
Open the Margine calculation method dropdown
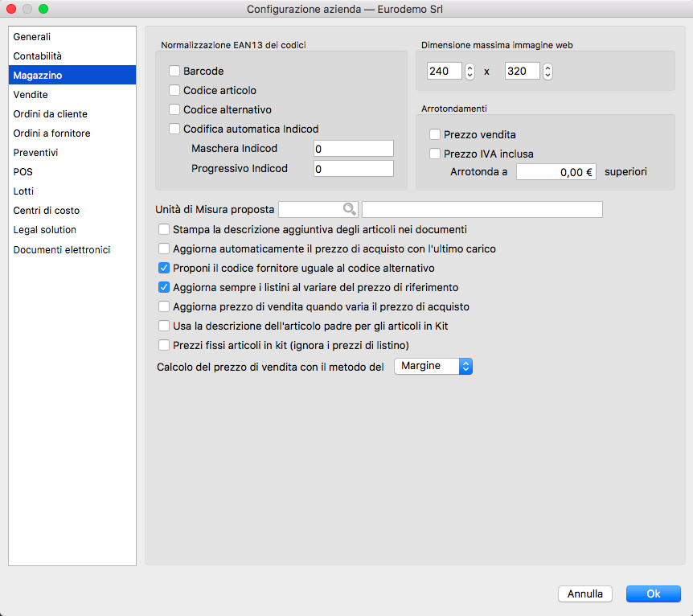tap(433, 366)
